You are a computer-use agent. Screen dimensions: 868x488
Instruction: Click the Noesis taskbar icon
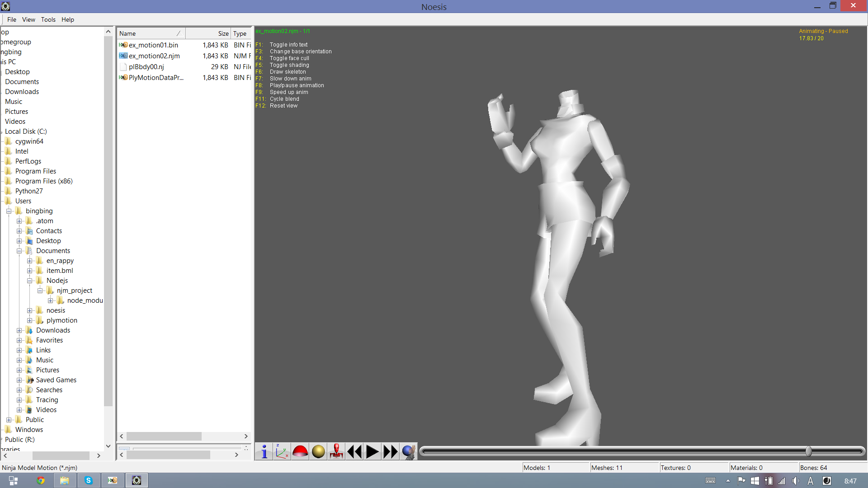click(x=137, y=481)
